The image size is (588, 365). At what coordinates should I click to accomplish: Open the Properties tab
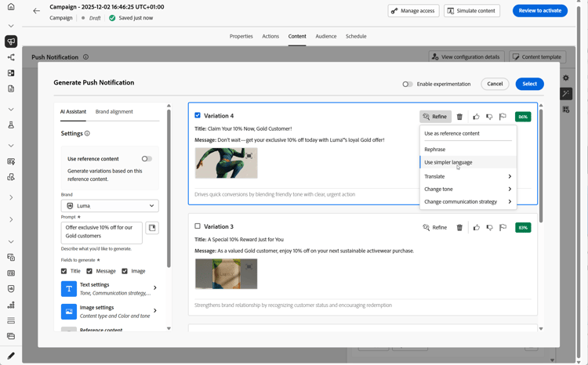point(241,36)
